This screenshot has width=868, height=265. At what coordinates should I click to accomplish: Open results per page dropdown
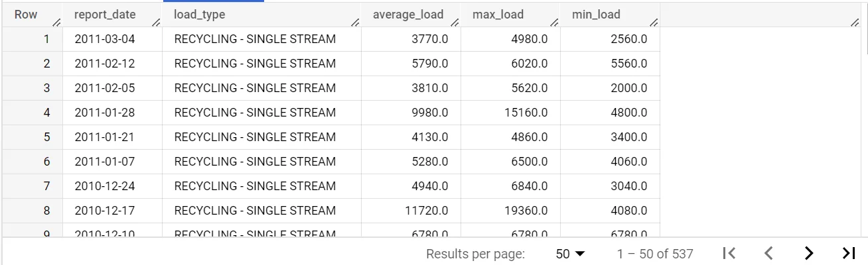(571, 254)
